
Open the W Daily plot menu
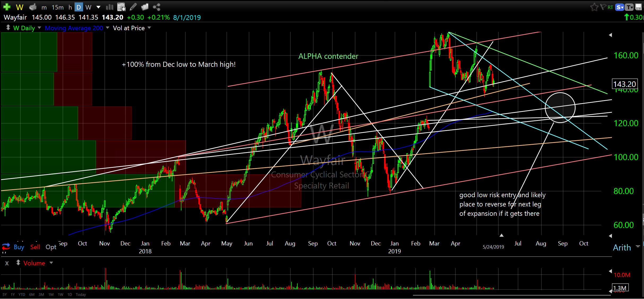tap(40, 28)
